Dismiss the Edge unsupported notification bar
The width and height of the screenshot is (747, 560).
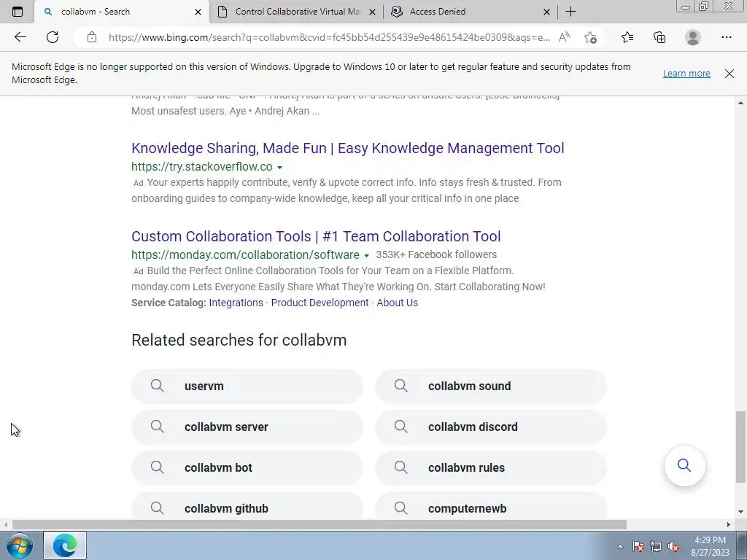coord(729,74)
